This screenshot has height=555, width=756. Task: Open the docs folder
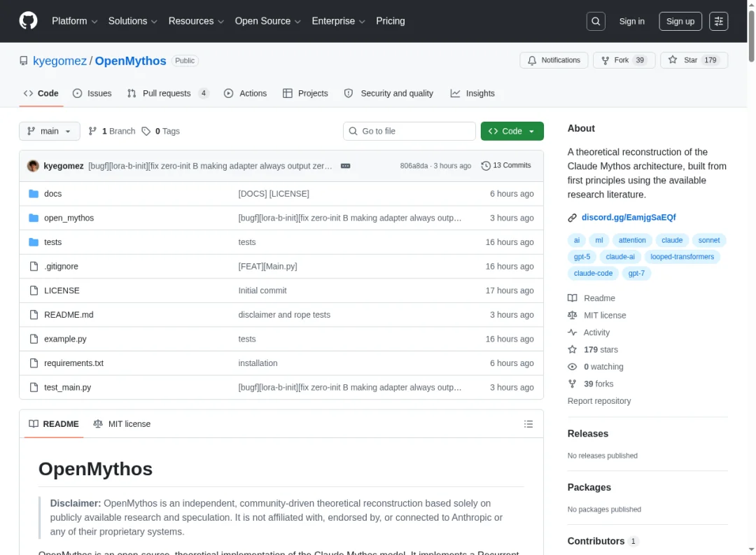coord(52,194)
